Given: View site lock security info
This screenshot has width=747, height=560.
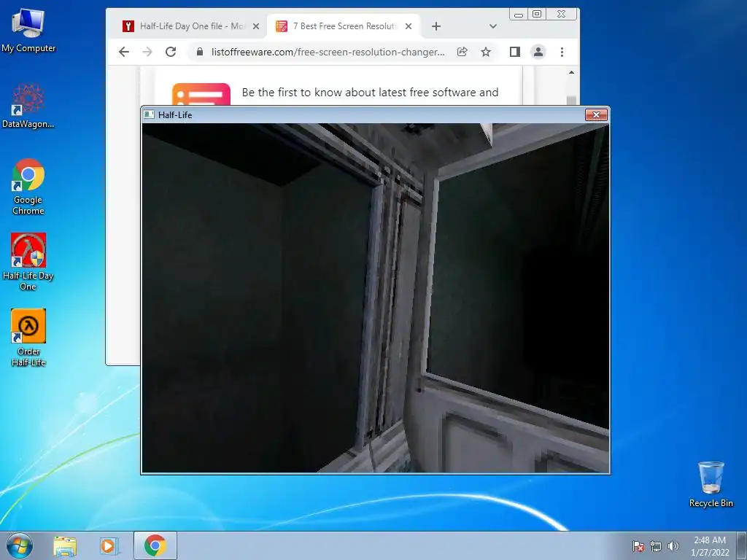Looking at the screenshot, I should (200, 52).
